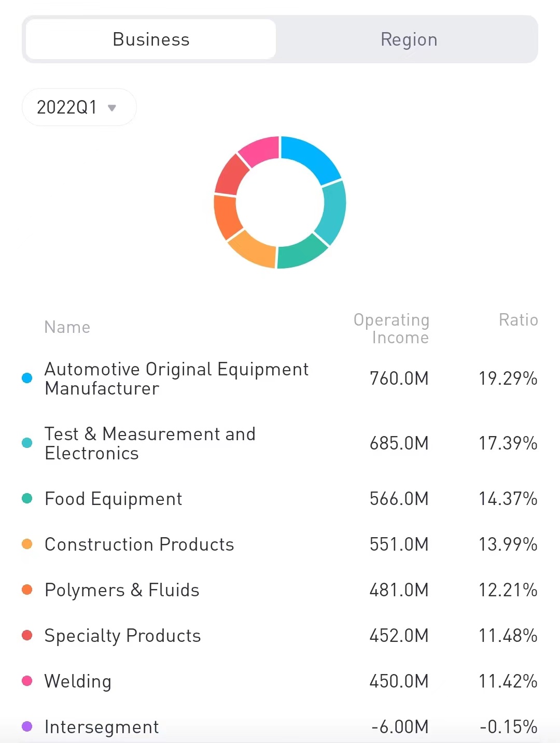Click the pink dot beside Welding
Image resolution: width=560 pixels, height=743 pixels.
(x=27, y=681)
